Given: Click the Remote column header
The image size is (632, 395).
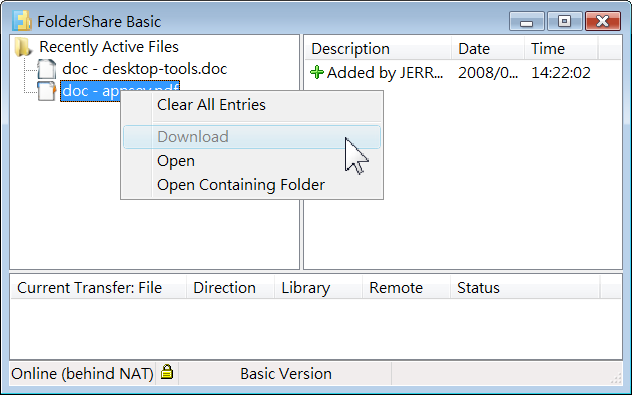Looking at the screenshot, I should [x=406, y=288].
